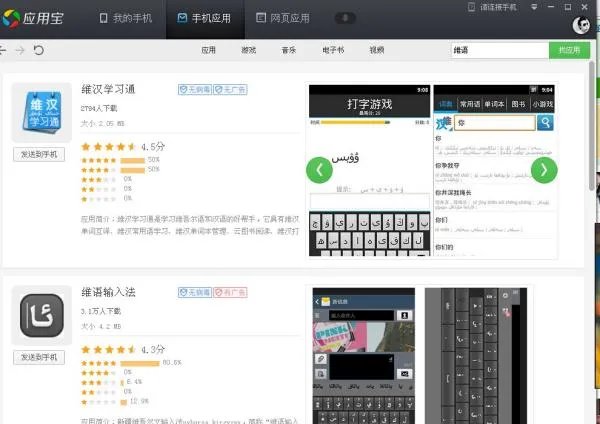The image size is (600, 424).
Task: Click the green 找应用 search button
Action: point(569,50)
